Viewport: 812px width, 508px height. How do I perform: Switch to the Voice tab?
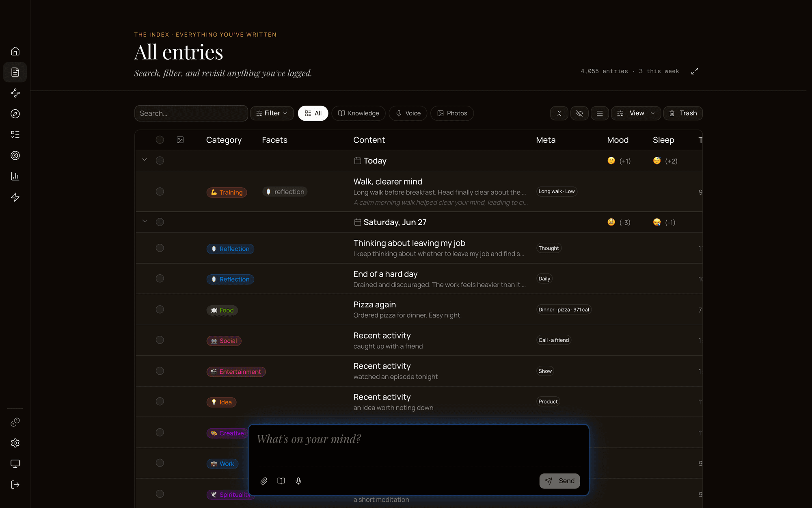[408, 113]
